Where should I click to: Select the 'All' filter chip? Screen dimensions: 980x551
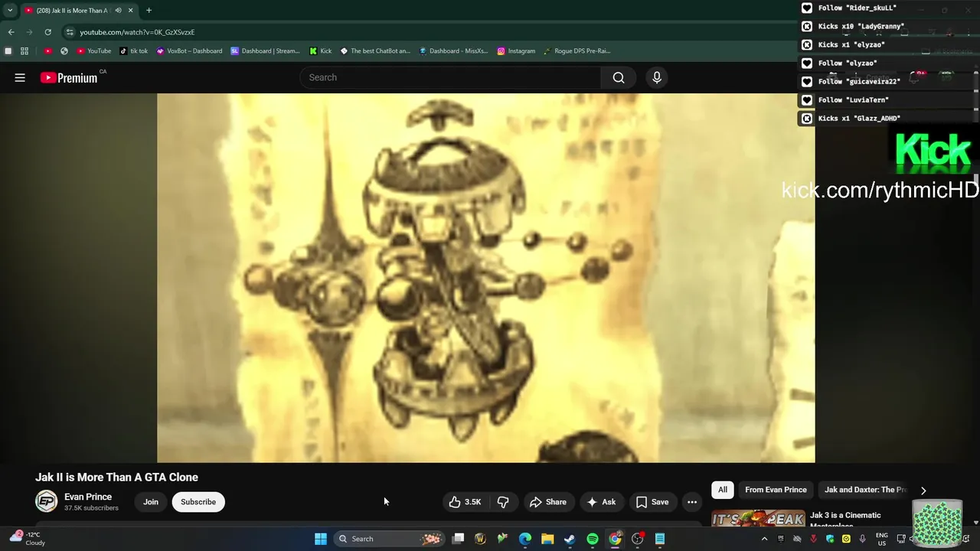point(722,490)
